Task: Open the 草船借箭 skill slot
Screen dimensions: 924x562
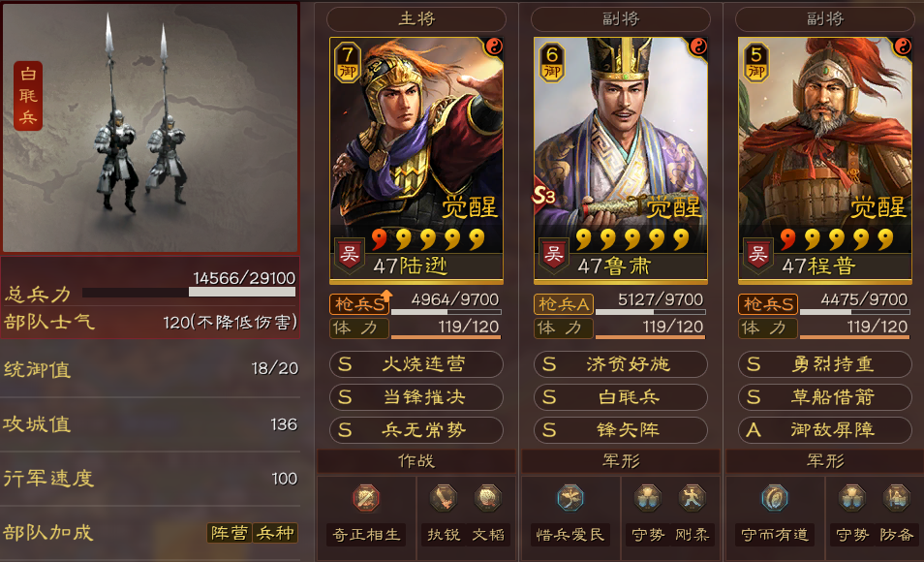Action: coord(825,397)
